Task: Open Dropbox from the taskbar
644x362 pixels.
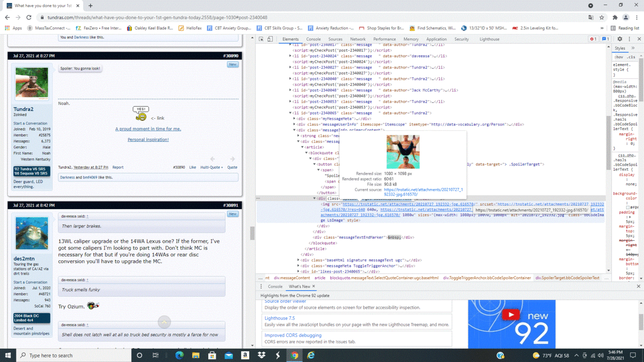Action: (262, 355)
